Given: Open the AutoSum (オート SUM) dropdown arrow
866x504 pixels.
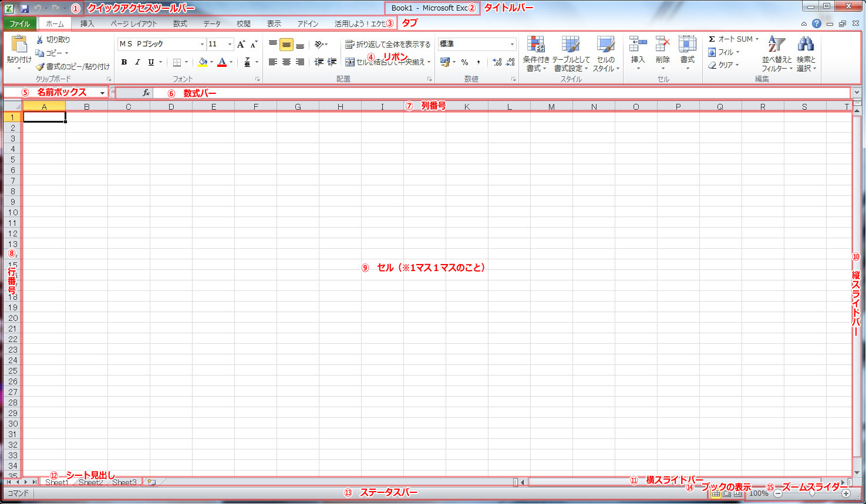Looking at the screenshot, I should (x=757, y=39).
